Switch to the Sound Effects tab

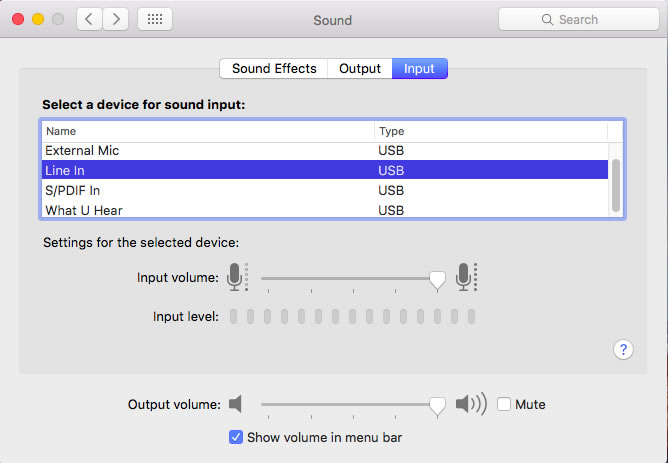coord(274,69)
